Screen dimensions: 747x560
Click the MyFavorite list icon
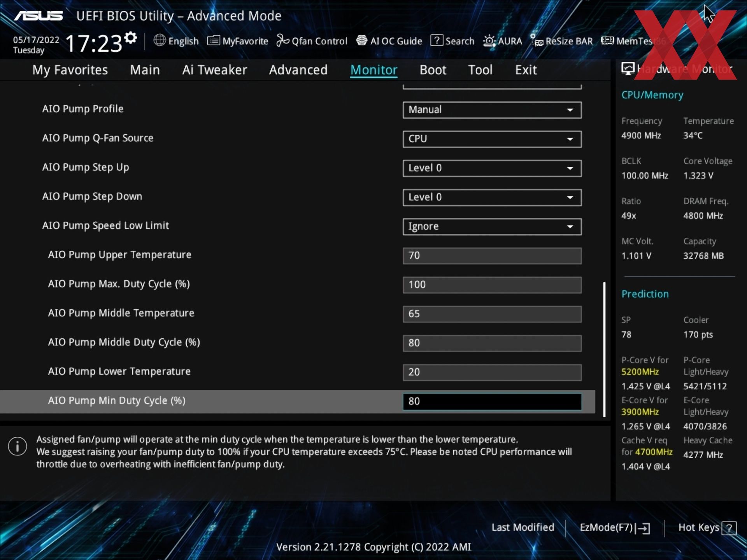click(x=214, y=40)
